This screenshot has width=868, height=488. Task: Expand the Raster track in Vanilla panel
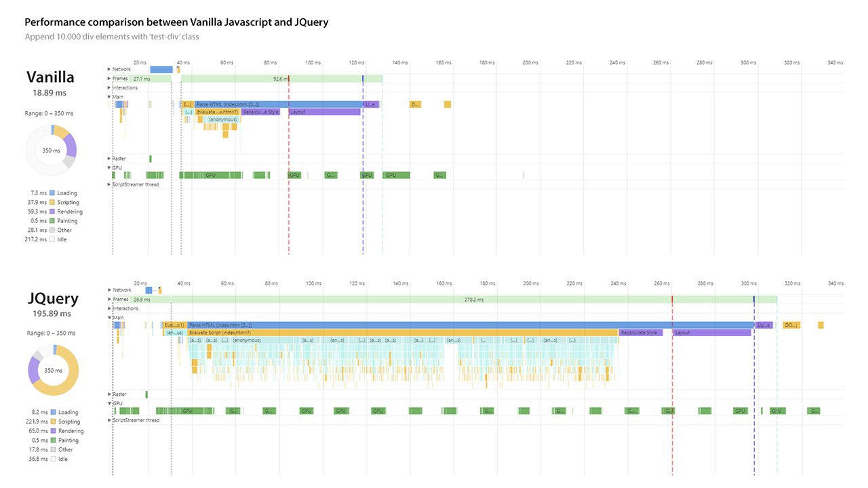[x=109, y=159]
